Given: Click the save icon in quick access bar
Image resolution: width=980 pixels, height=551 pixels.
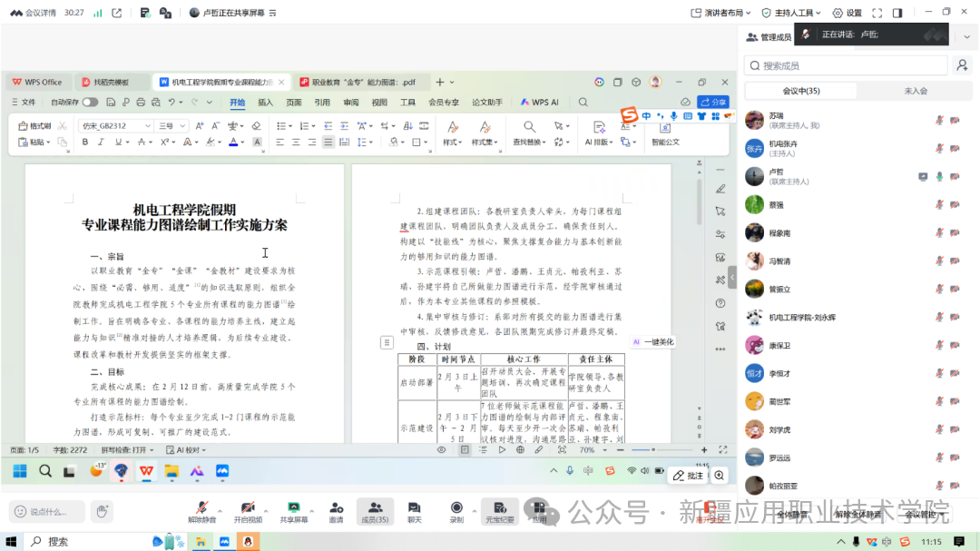Looking at the screenshot, I should [x=111, y=102].
